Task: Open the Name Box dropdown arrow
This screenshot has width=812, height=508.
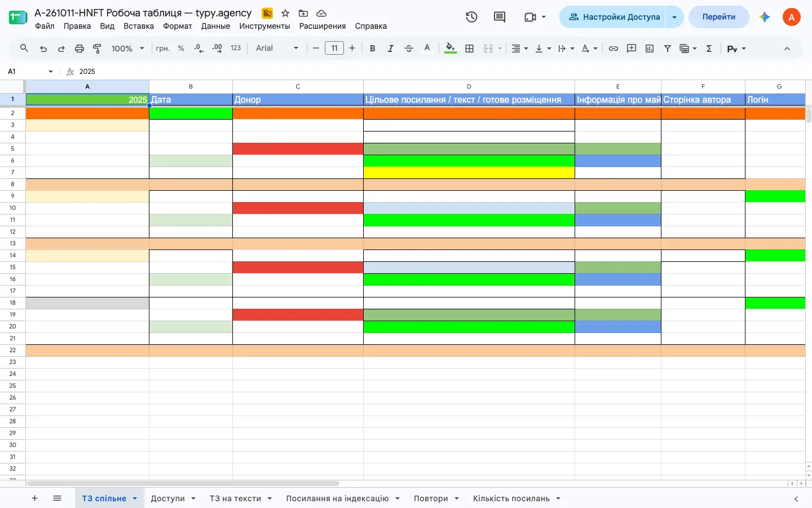Action: 51,72
